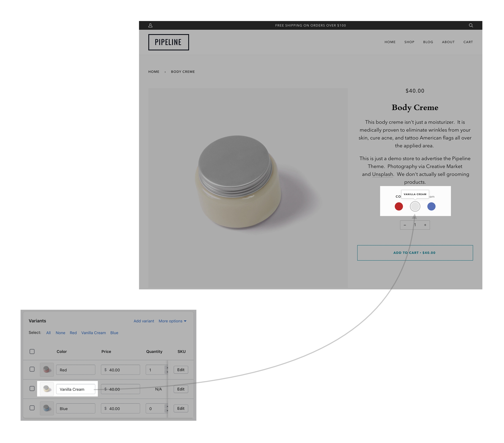Click Red variant thumbnail image
The height and width of the screenshot is (443, 504).
coord(47,369)
